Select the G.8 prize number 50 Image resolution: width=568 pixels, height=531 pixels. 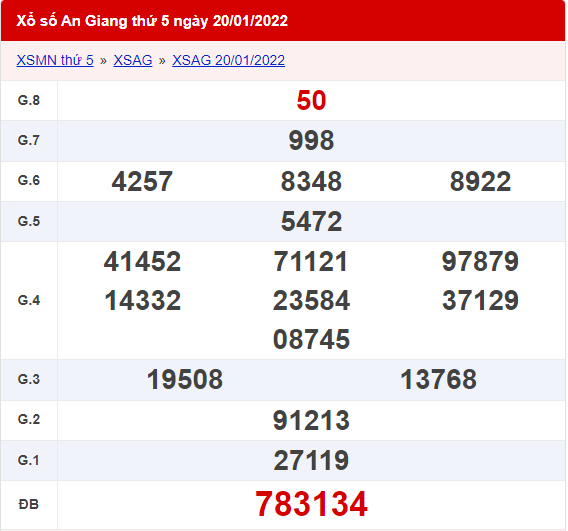(311, 100)
